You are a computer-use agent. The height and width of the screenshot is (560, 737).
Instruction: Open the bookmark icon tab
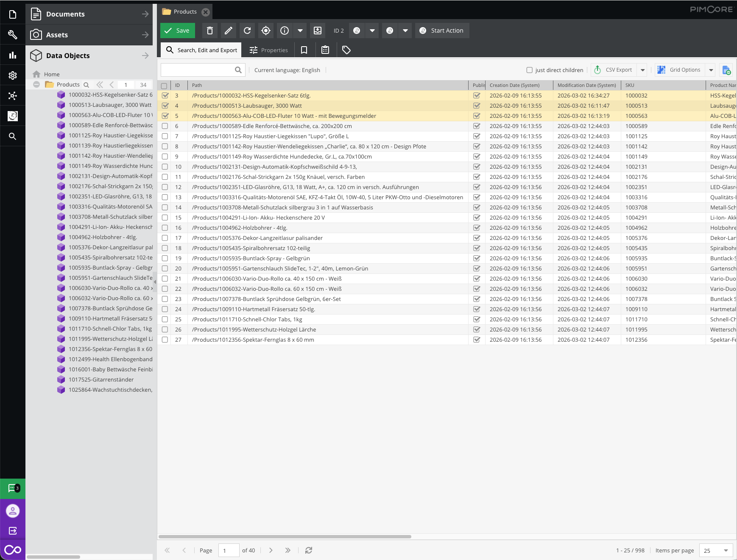(304, 50)
